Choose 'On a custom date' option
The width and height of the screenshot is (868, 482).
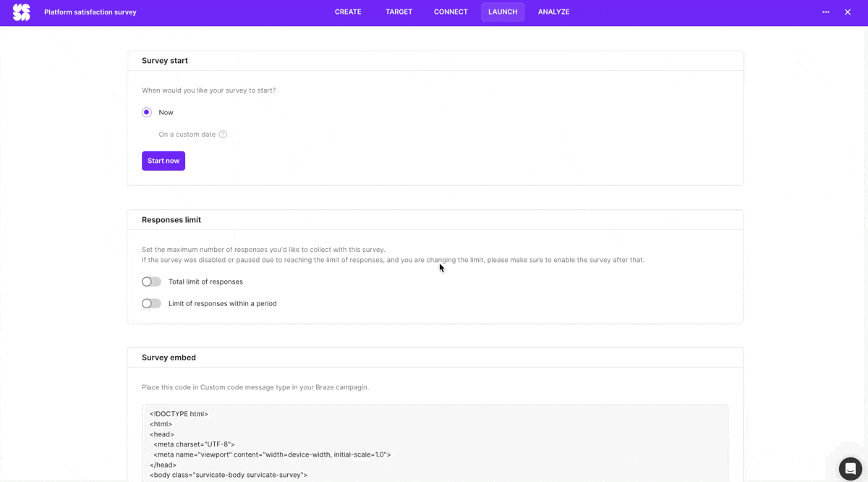point(188,134)
